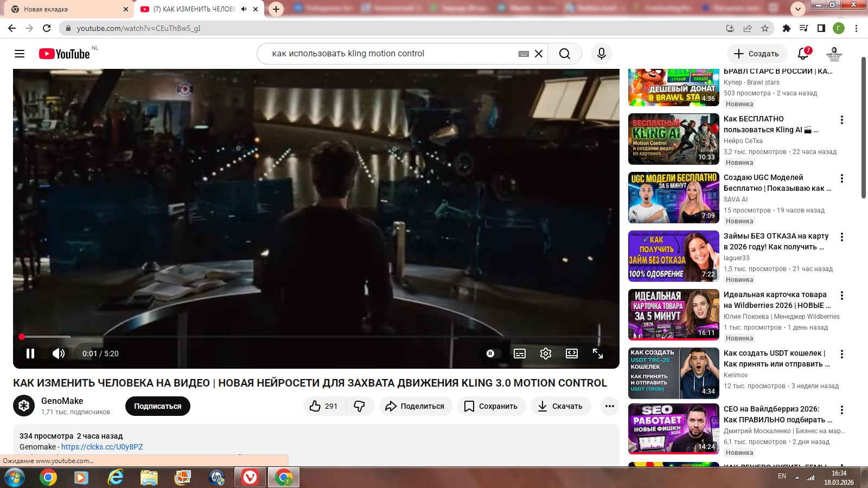Open the Chrome profile avatar
The image size is (868, 488).
[x=839, y=28]
